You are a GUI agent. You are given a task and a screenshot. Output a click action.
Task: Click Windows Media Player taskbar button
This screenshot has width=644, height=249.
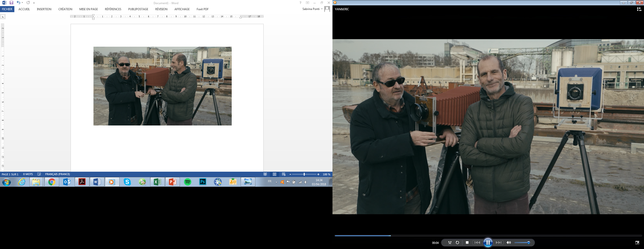click(x=112, y=182)
